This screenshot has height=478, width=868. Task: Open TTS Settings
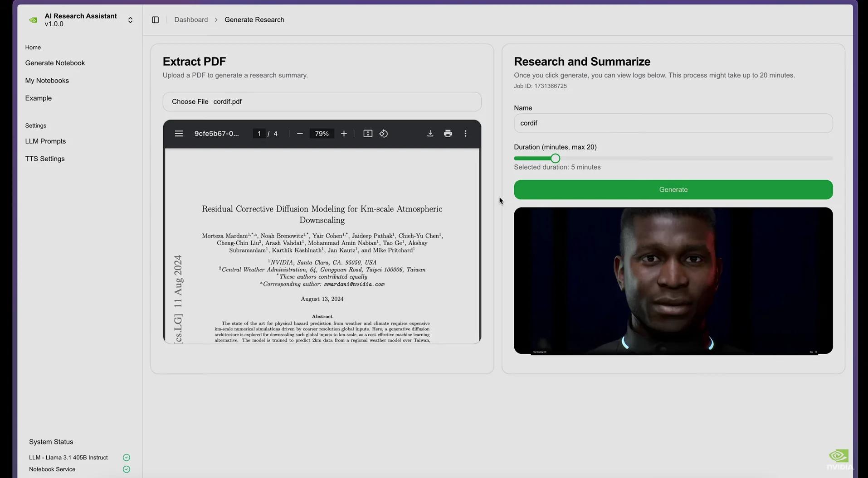(x=45, y=159)
